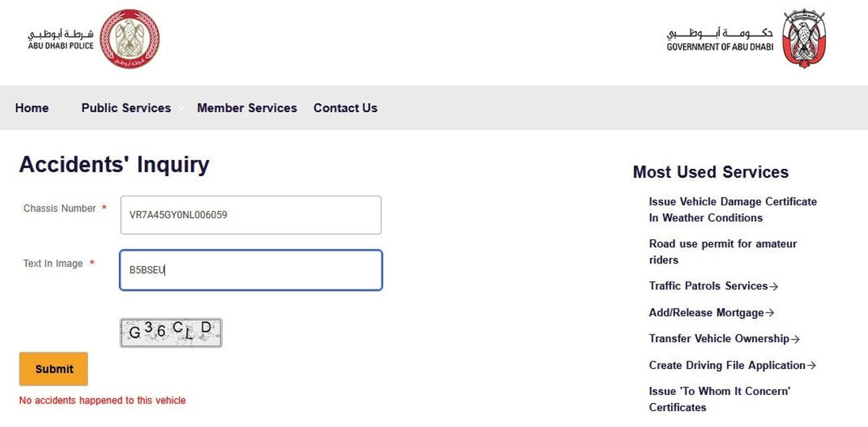Open the Member Services menu
The width and height of the screenshot is (868, 427).
(247, 108)
